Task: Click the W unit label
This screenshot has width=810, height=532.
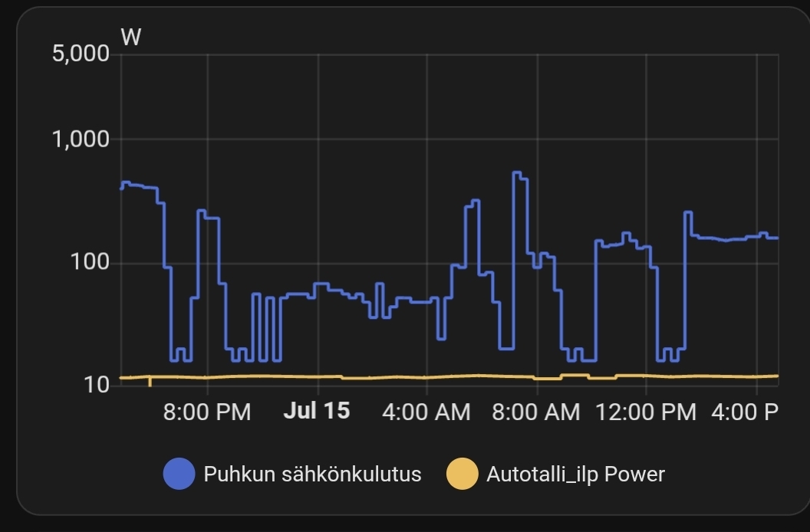Action: pos(130,38)
